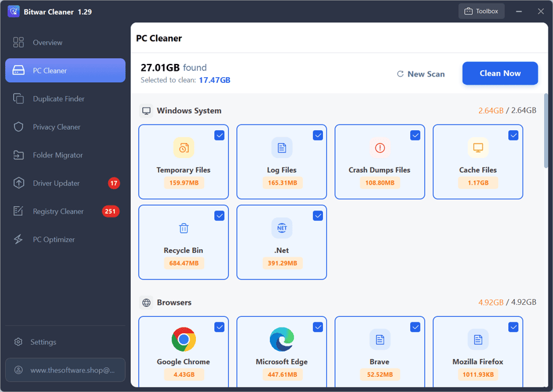This screenshot has height=392, width=553.
Task: Click the Overview grid icon in sidebar
Action: (x=18, y=42)
